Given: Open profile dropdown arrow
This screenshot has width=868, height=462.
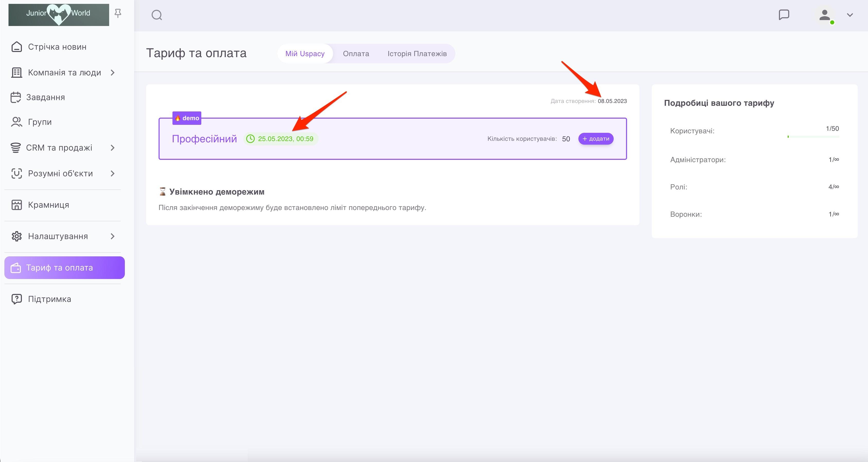Looking at the screenshot, I should pos(849,15).
